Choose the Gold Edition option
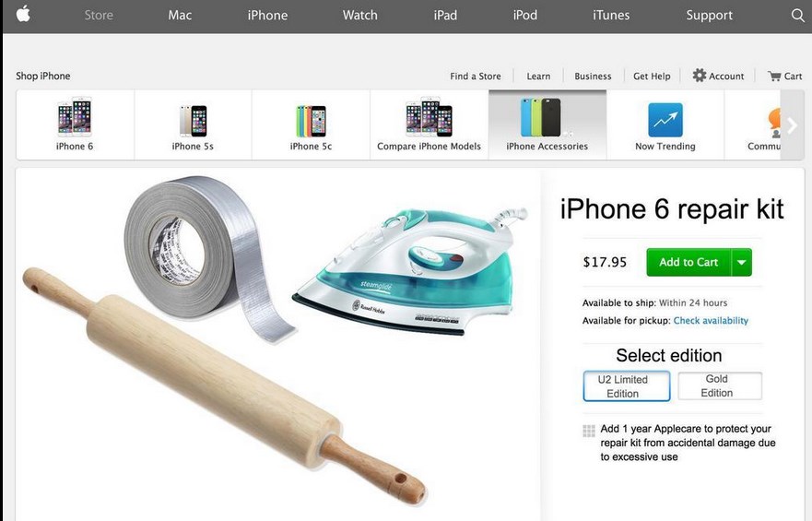 coord(720,385)
